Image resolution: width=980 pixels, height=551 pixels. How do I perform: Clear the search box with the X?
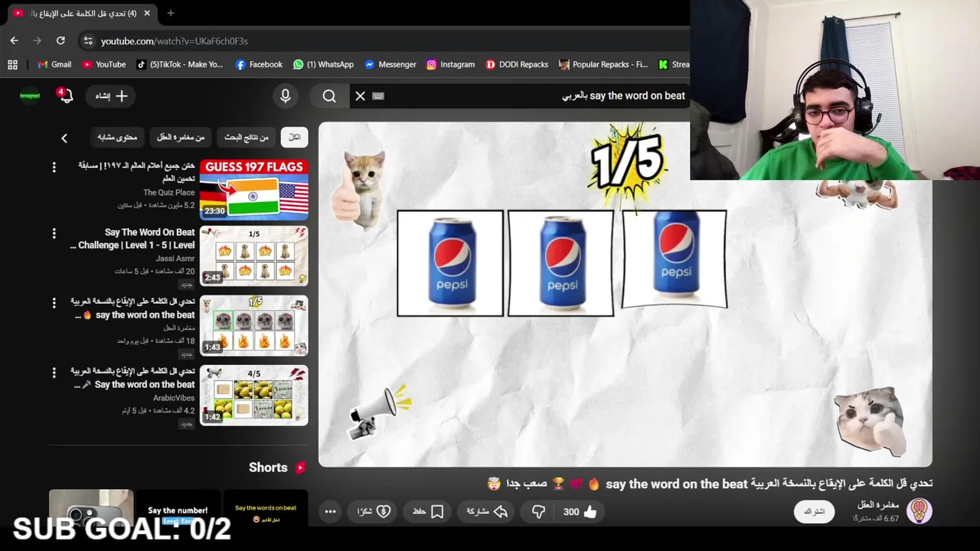(x=360, y=96)
